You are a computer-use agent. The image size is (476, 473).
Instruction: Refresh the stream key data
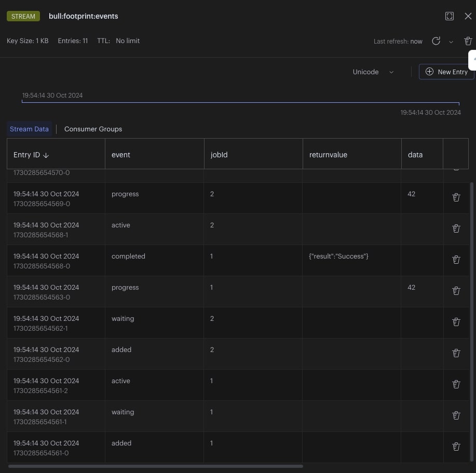[436, 41]
